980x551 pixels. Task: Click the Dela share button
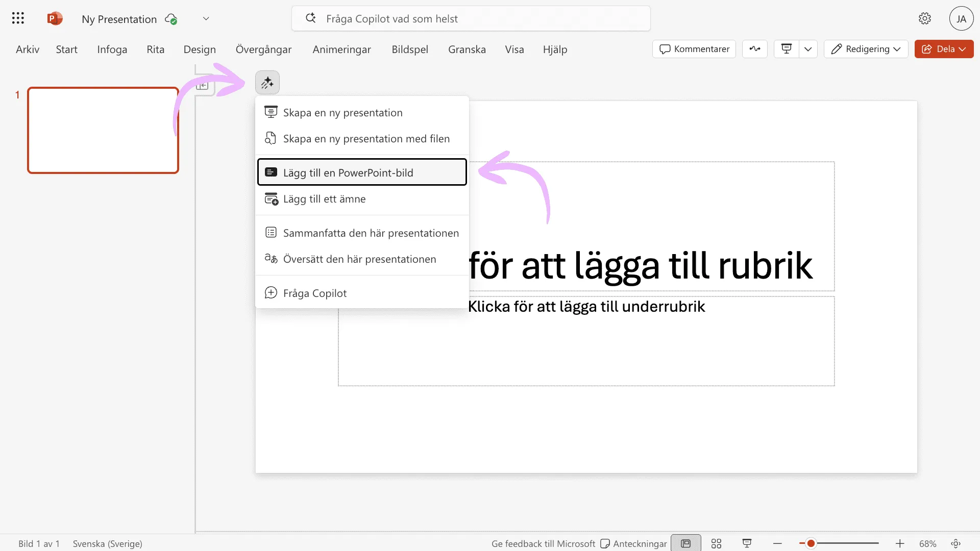point(944,49)
